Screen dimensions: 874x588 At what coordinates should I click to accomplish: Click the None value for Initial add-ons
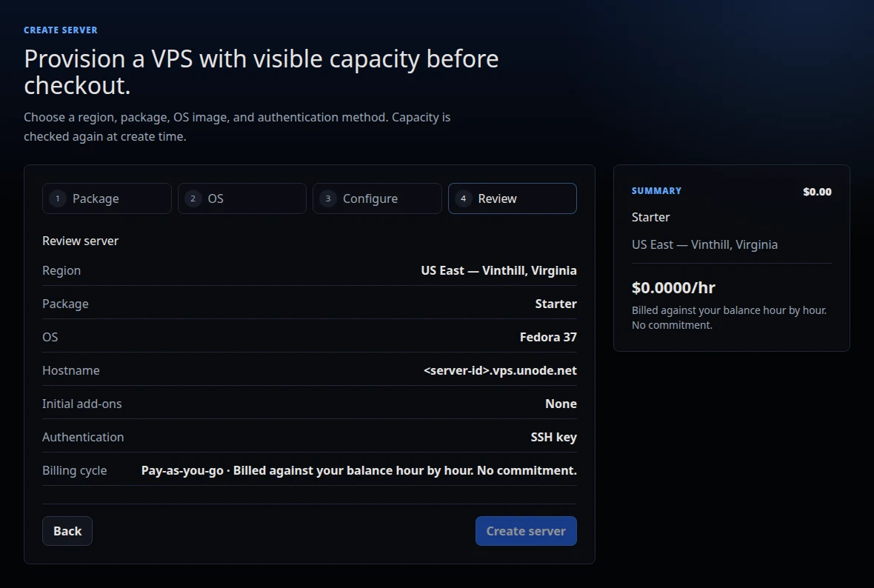click(x=561, y=404)
